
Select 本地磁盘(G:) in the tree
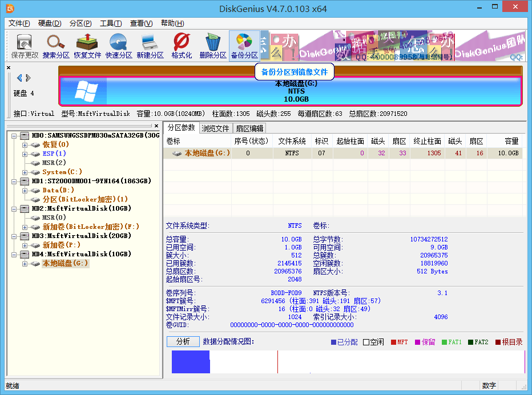click(x=65, y=264)
